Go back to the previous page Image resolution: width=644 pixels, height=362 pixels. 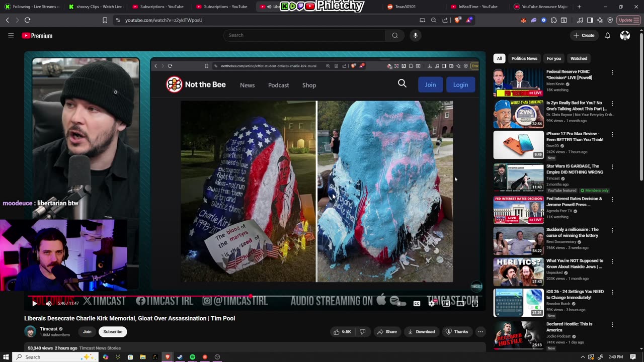point(7,20)
